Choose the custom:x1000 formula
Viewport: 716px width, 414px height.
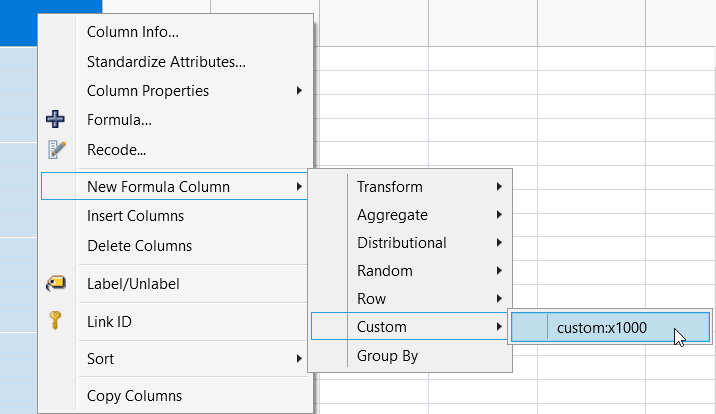pos(602,327)
